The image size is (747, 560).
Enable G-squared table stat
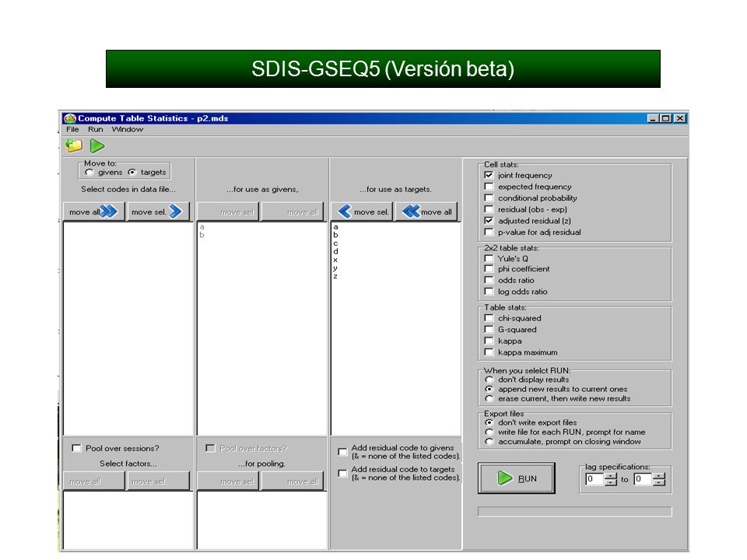[489, 330]
